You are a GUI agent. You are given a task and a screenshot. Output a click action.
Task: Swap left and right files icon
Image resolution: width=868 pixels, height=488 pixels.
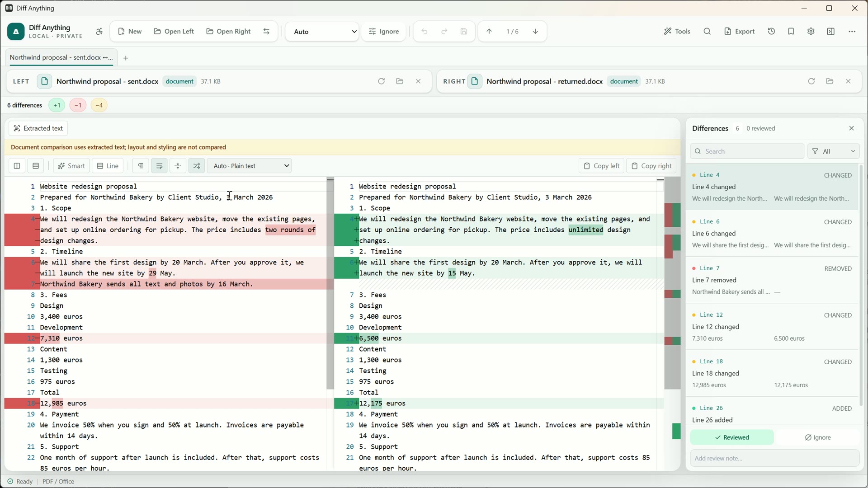click(266, 32)
